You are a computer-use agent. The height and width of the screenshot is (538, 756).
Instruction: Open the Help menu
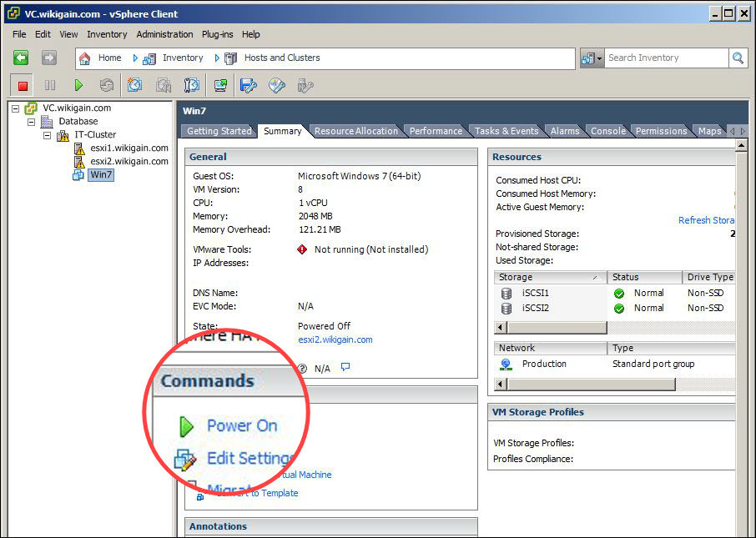(250, 34)
